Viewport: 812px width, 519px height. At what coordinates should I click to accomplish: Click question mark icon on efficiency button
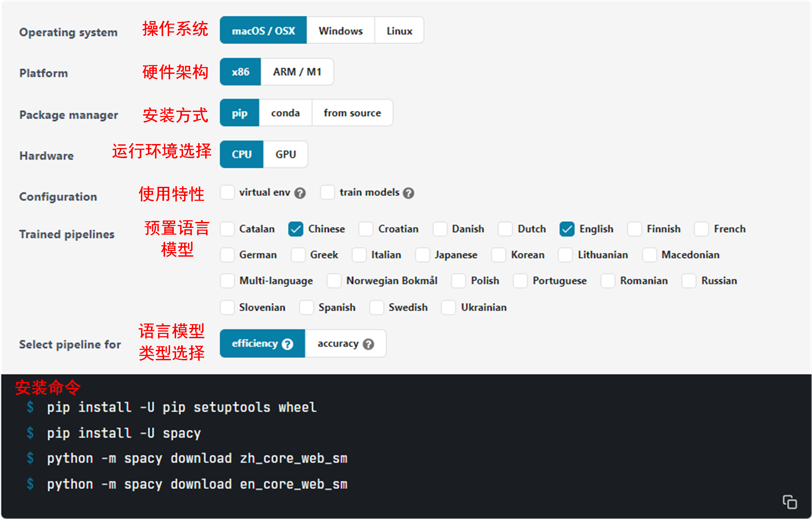pos(287,344)
